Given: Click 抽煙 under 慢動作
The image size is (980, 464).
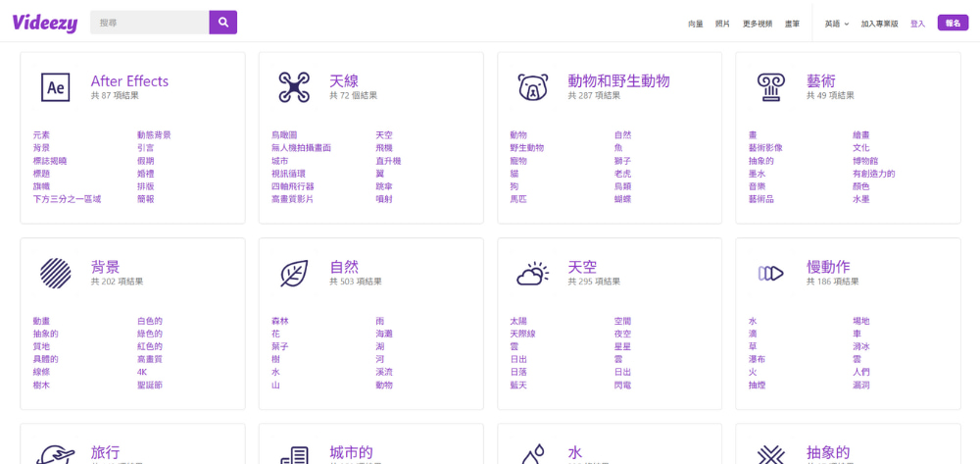Looking at the screenshot, I should (757, 386).
